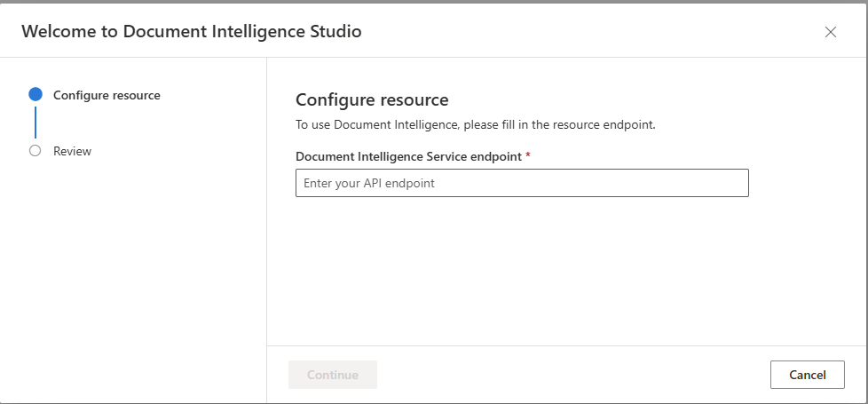Image resolution: width=868 pixels, height=404 pixels.
Task: Click the Document Intelligence Service endpoint field
Action: (522, 183)
